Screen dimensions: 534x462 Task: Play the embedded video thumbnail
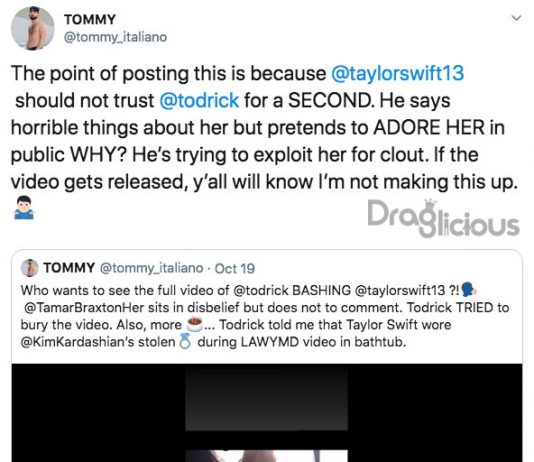267,413
